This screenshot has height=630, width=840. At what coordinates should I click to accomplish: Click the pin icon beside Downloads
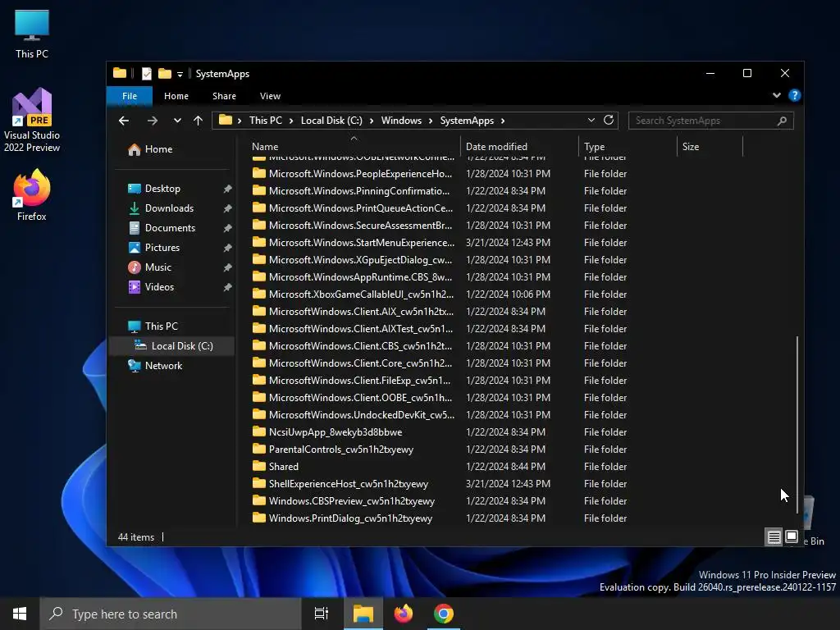(228, 208)
